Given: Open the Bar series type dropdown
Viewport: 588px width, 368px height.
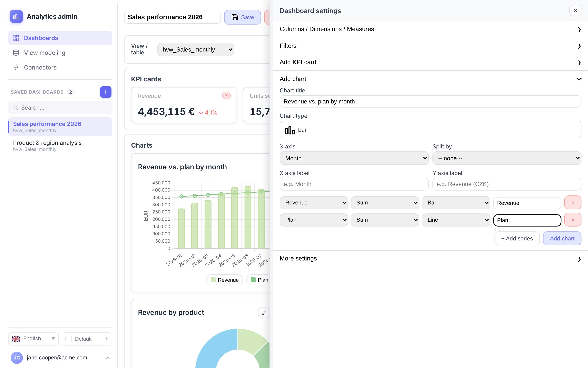Looking at the screenshot, I should pyautogui.click(x=456, y=203).
